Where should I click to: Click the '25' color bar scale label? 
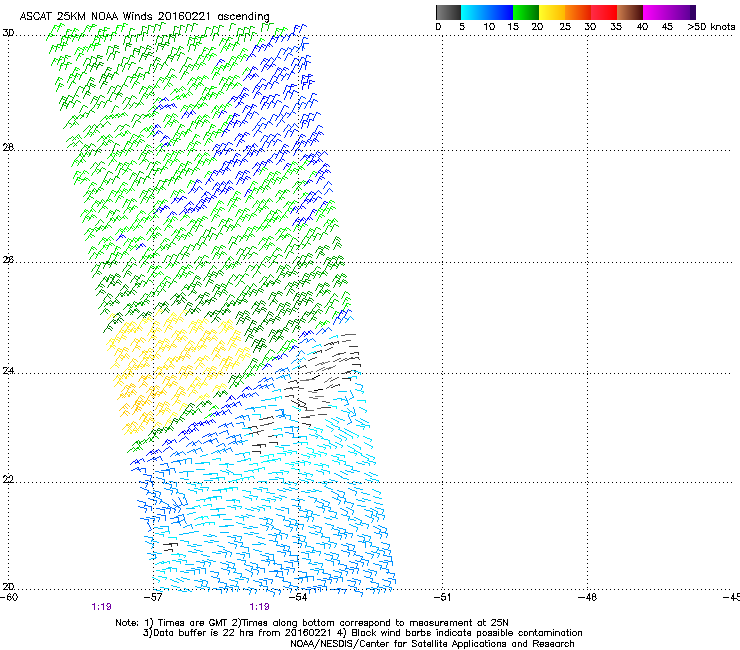pyautogui.click(x=565, y=27)
